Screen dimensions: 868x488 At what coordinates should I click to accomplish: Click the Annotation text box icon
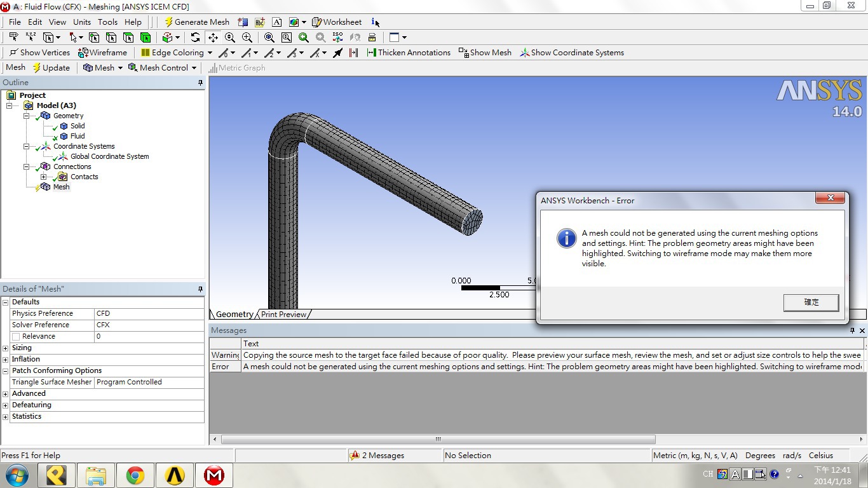point(277,22)
